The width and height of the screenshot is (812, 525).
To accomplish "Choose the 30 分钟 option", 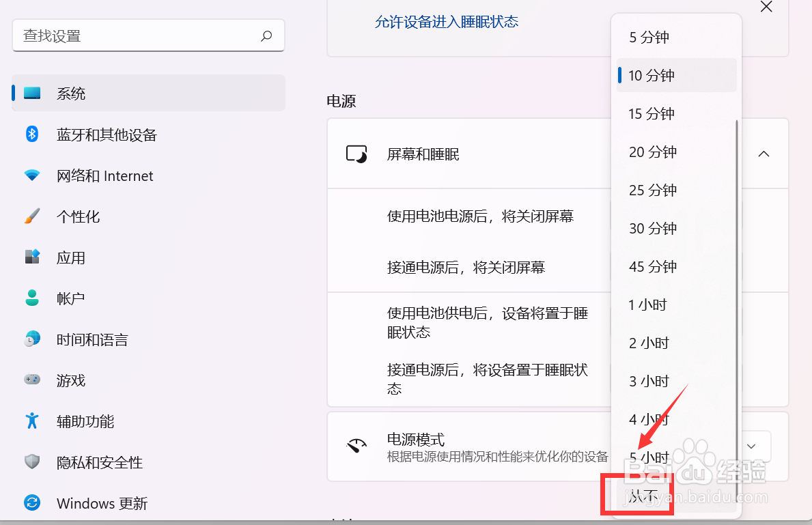I will click(652, 228).
